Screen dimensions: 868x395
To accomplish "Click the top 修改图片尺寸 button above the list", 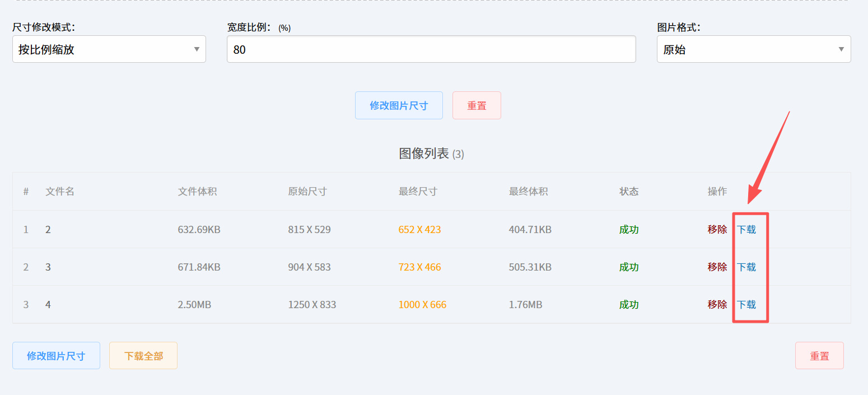I will [399, 105].
